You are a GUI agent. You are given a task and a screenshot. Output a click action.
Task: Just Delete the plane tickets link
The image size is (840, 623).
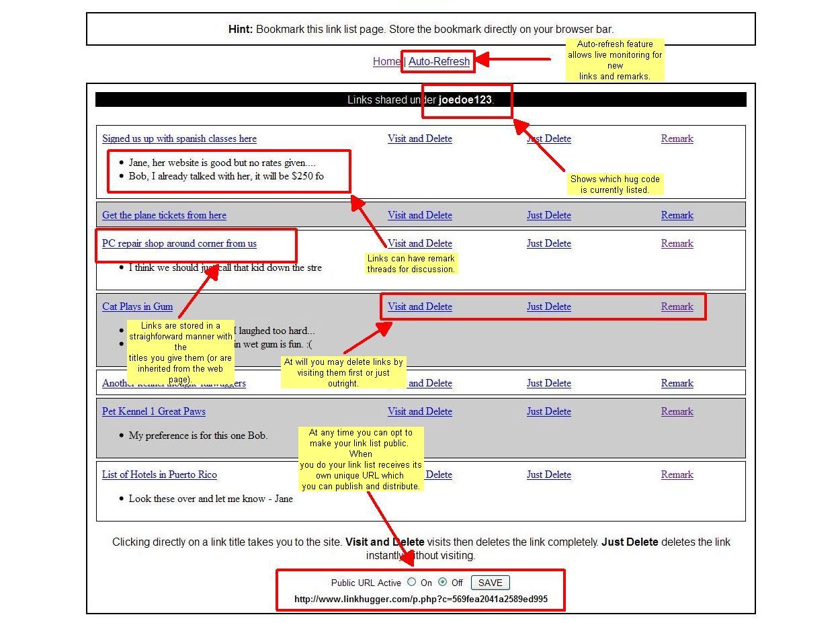[549, 215]
